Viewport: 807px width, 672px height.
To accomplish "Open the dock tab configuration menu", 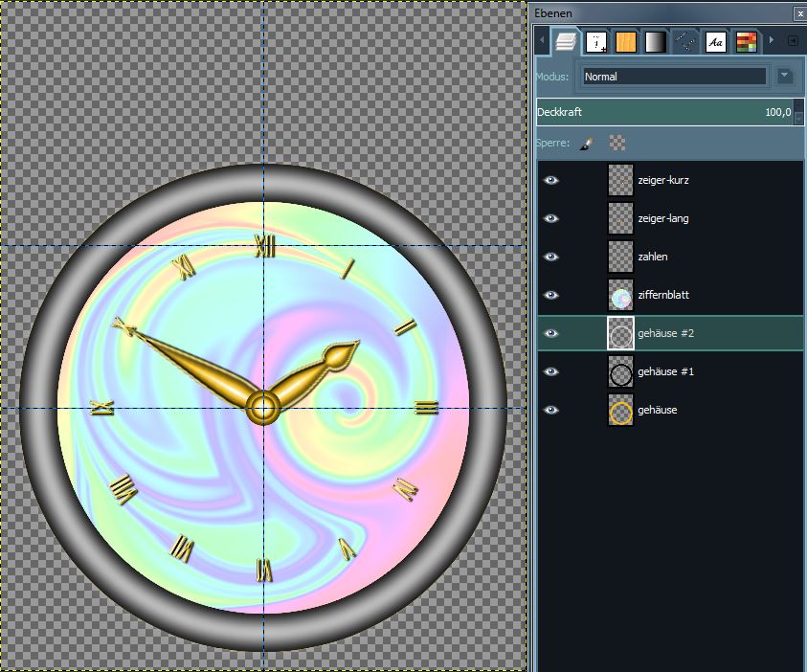I will click(x=793, y=41).
